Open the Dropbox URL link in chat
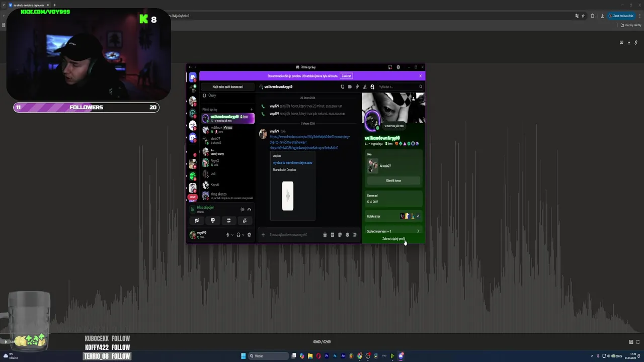This screenshot has width=644, height=362. pos(309,142)
